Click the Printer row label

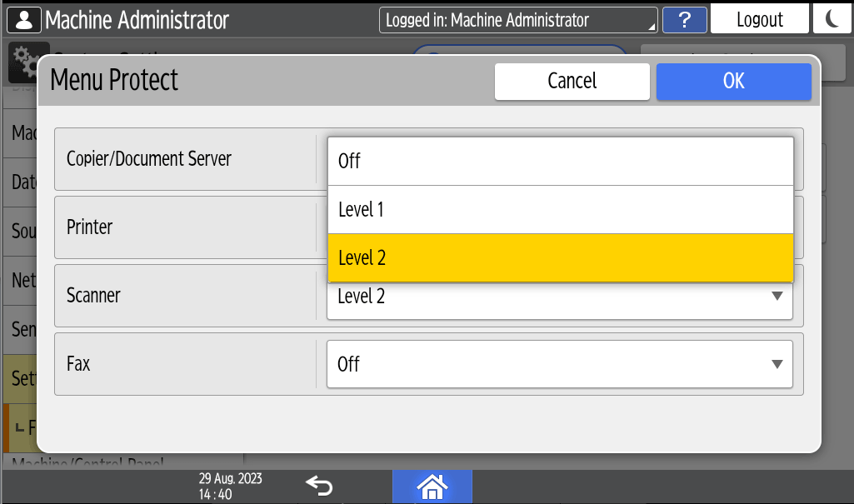[90, 227]
